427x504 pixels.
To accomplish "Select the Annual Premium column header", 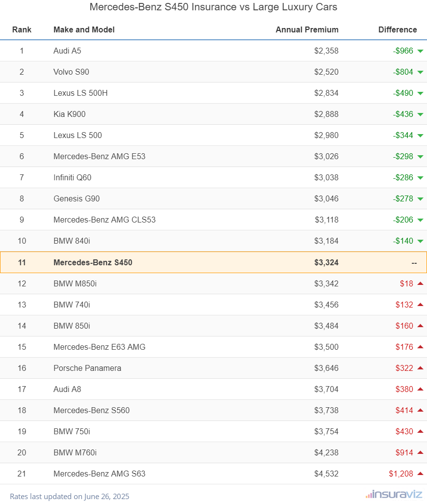I will (307, 29).
